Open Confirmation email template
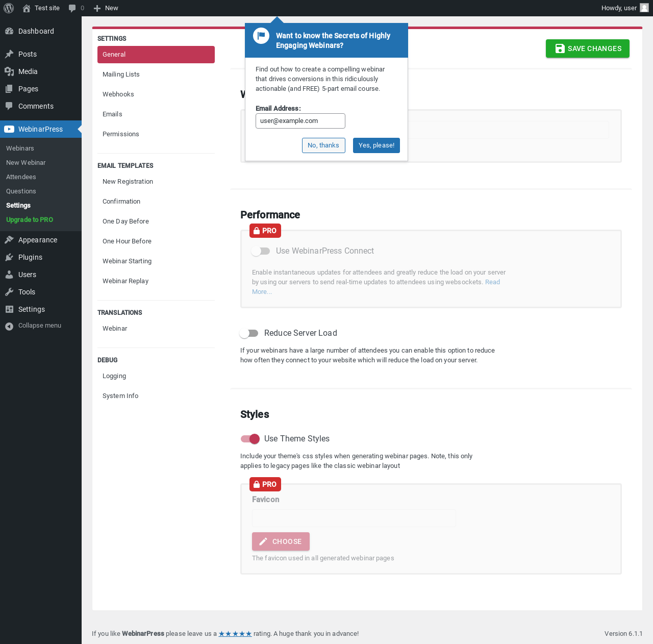The height and width of the screenshot is (644, 653). 156,202
